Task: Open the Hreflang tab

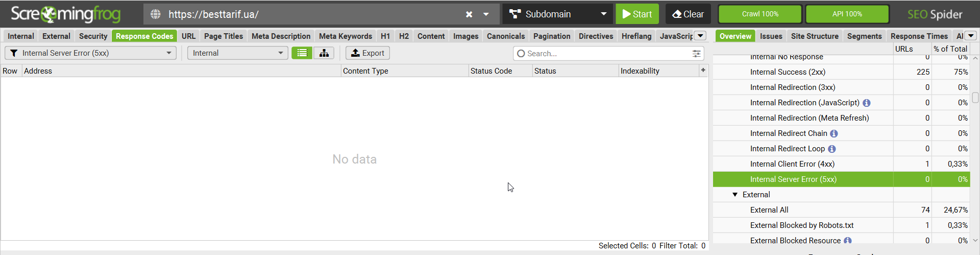Action: click(x=636, y=36)
